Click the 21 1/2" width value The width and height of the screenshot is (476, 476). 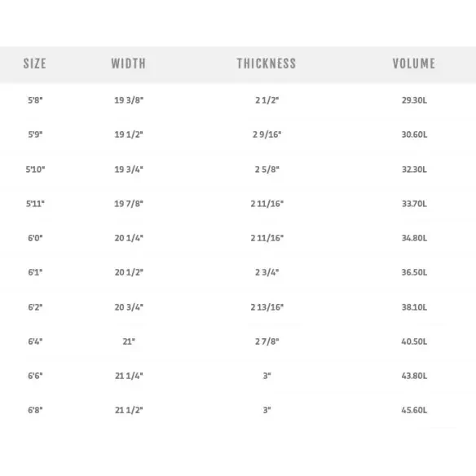tap(129, 410)
